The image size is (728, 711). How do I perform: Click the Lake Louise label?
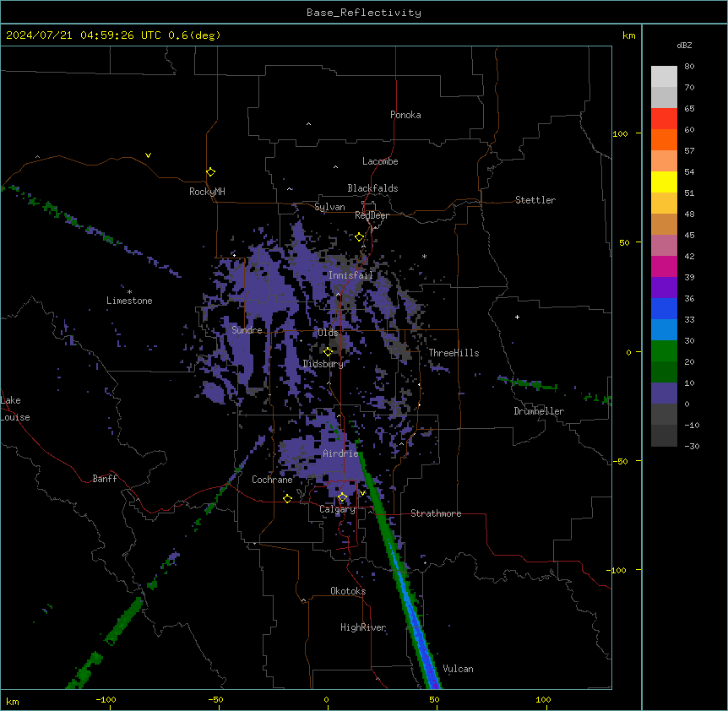(x=14, y=409)
